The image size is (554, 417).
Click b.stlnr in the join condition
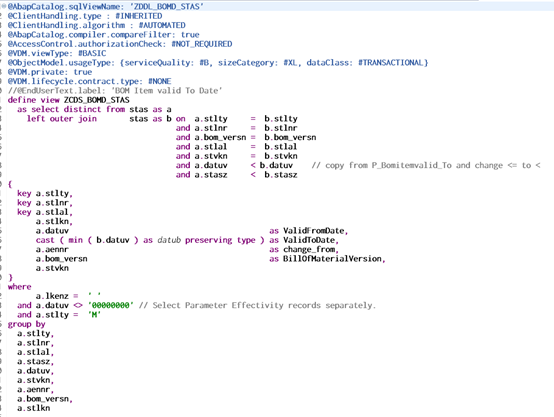281,128
